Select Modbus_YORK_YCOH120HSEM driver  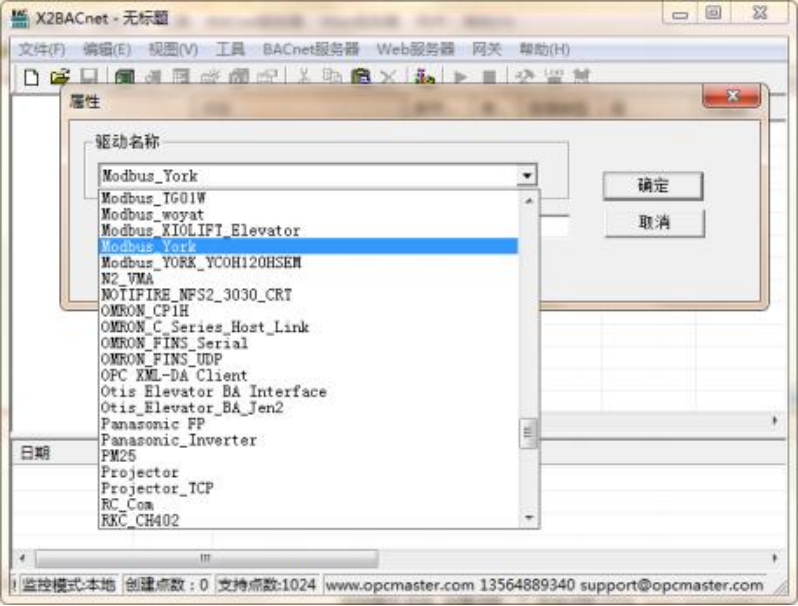[308, 263]
